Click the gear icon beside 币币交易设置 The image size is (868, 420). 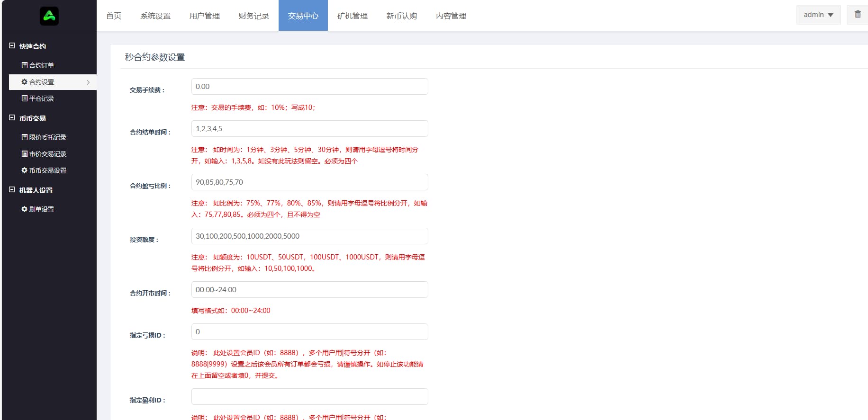[x=25, y=170]
